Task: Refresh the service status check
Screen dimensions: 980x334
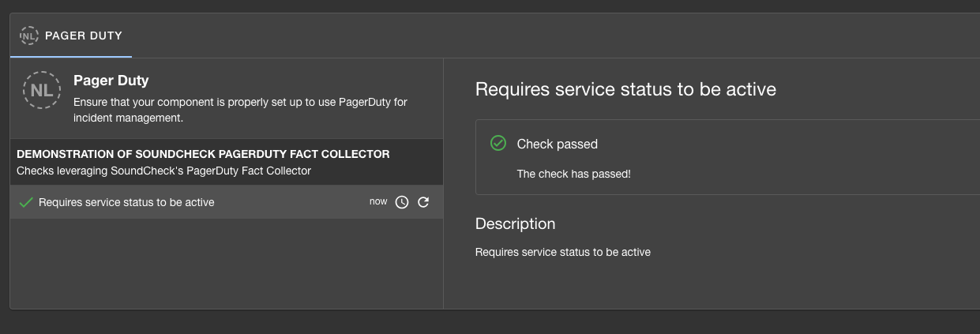Action: pos(423,202)
